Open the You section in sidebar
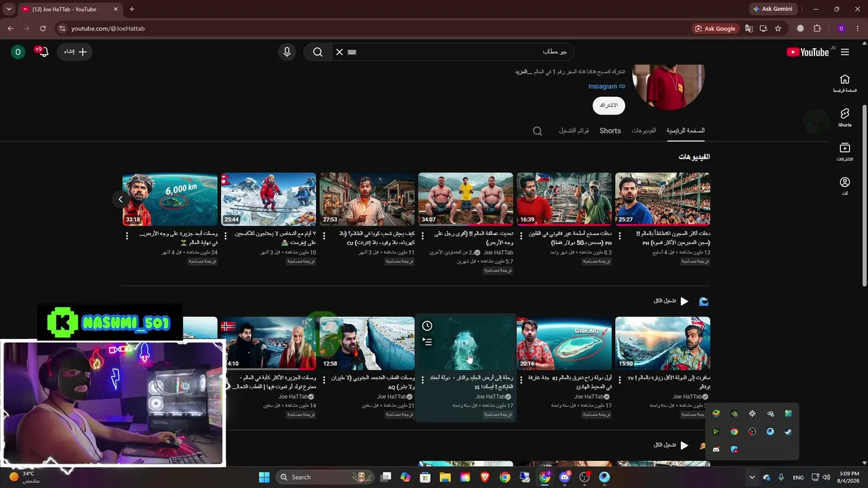The image size is (868, 488). tap(844, 186)
